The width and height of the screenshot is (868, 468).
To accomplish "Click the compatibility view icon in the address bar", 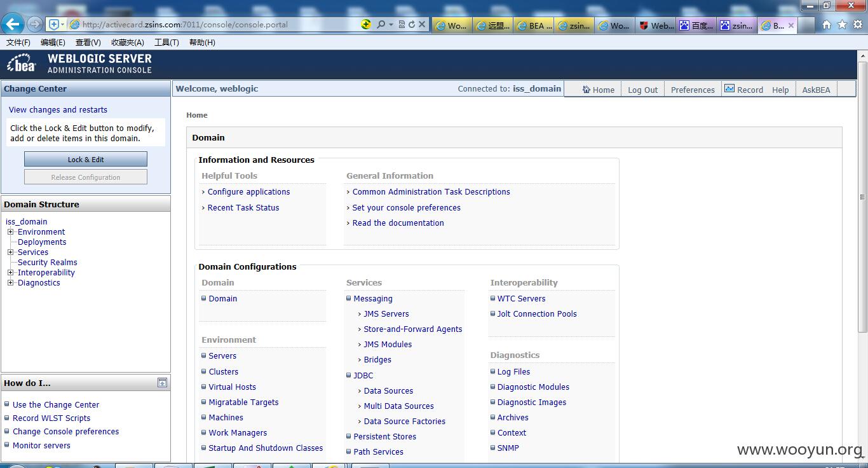I will point(402,24).
